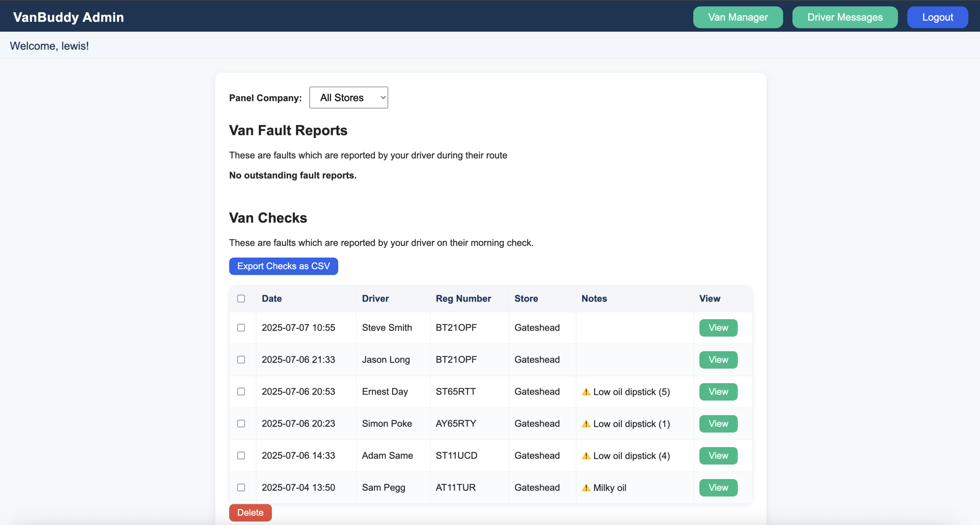
Task: Click reg number ST11UCD
Action: point(456,455)
